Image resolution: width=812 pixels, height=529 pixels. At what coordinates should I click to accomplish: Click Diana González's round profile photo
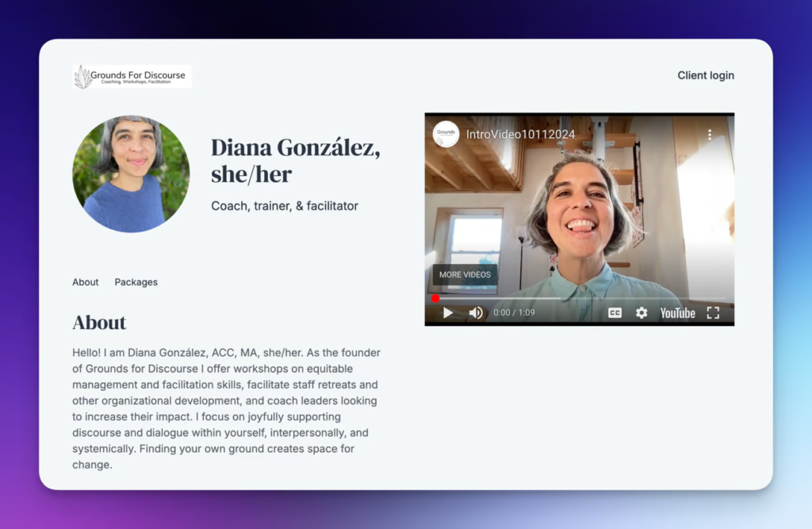click(131, 174)
